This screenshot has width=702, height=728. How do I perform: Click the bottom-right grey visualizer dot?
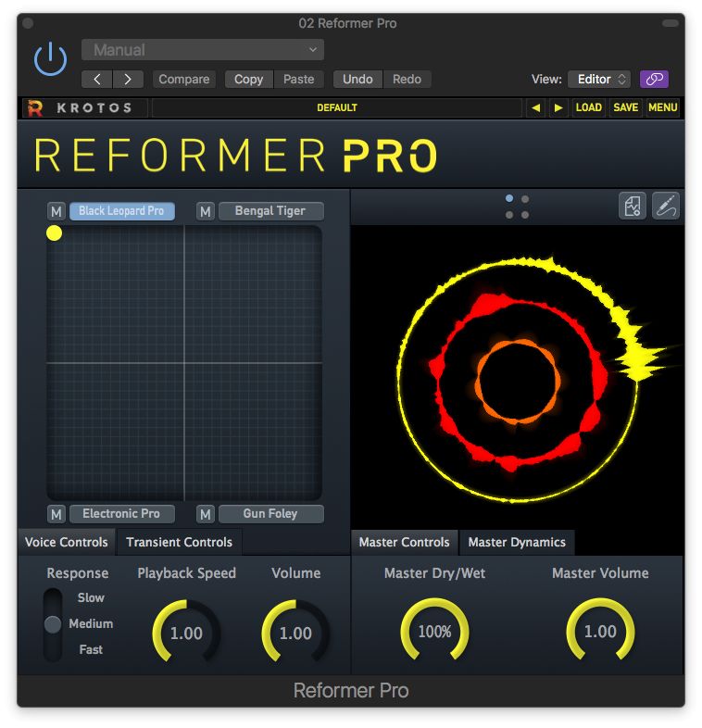525,215
